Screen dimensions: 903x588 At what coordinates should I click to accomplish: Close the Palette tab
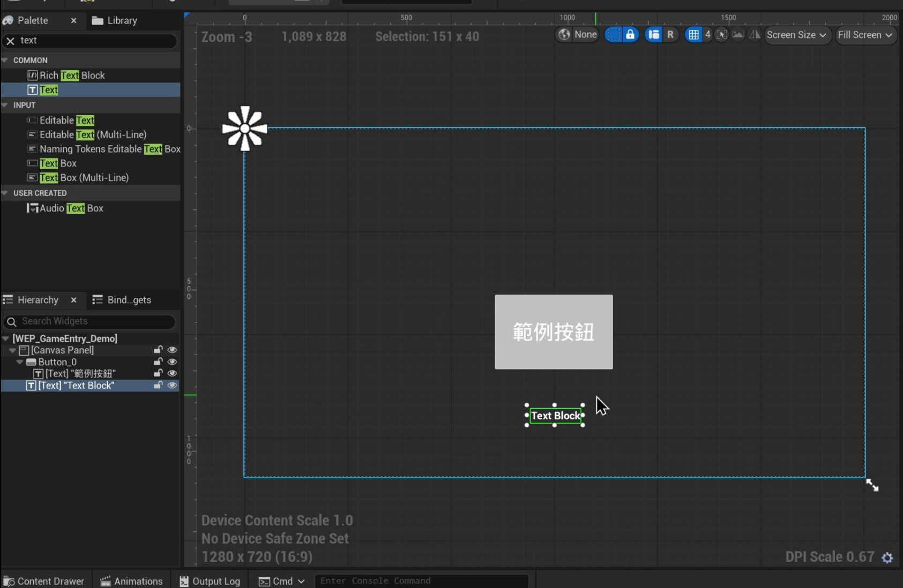[73, 20]
